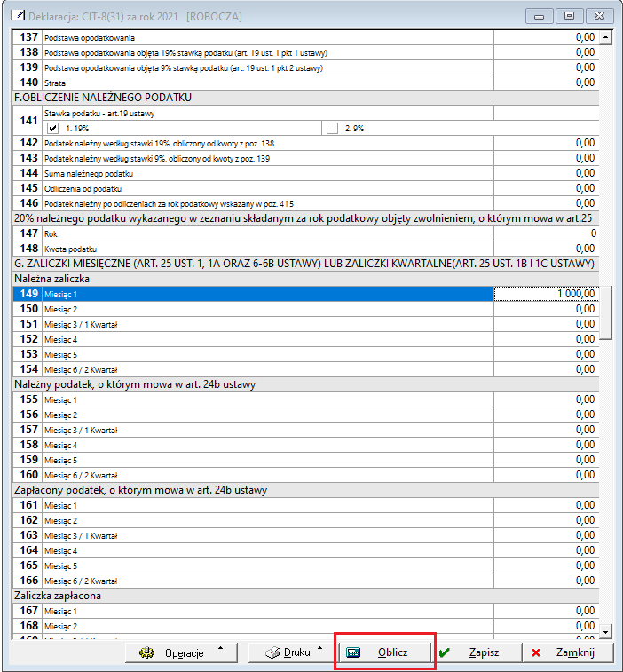This screenshot has height=672, width=623.
Task: Select field 150 Miesiąc 2 value
Action: pos(547,309)
